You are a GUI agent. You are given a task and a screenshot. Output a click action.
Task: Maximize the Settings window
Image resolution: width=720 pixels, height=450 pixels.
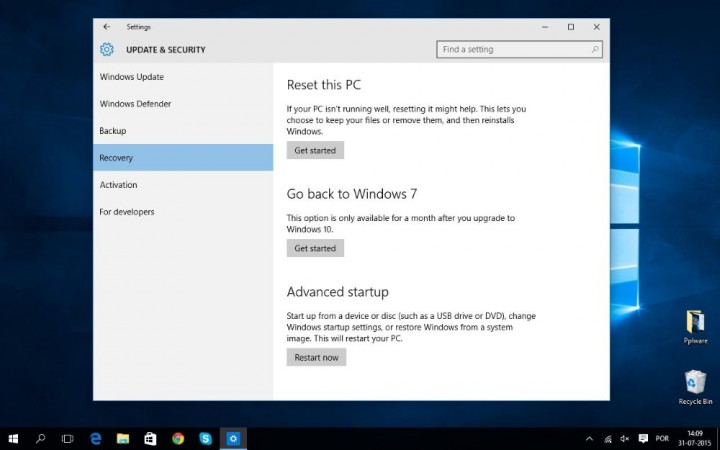tap(571, 27)
